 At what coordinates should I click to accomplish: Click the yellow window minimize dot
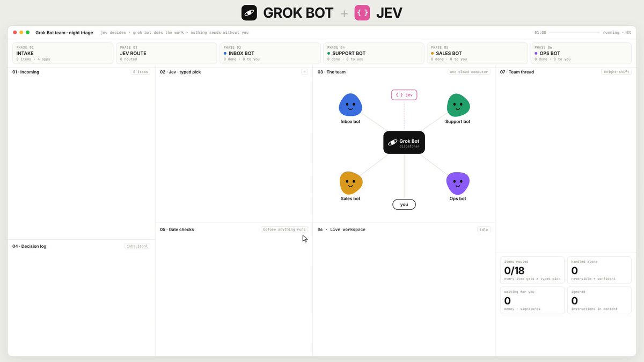click(x=21, y=33)
